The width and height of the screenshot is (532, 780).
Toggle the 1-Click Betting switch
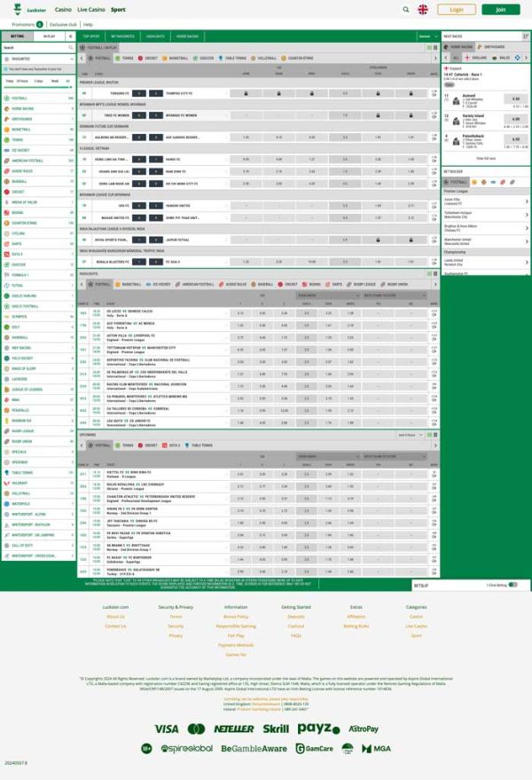click(513, 585)
